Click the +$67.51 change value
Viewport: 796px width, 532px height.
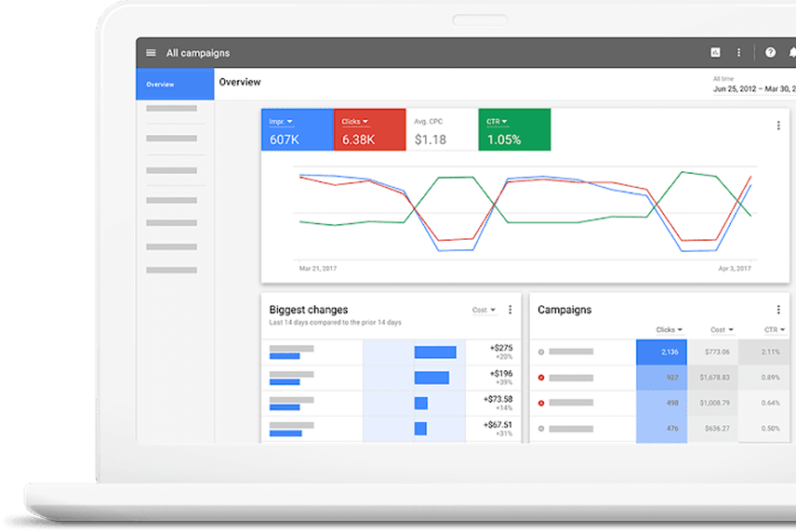click(x=497, y=425)
